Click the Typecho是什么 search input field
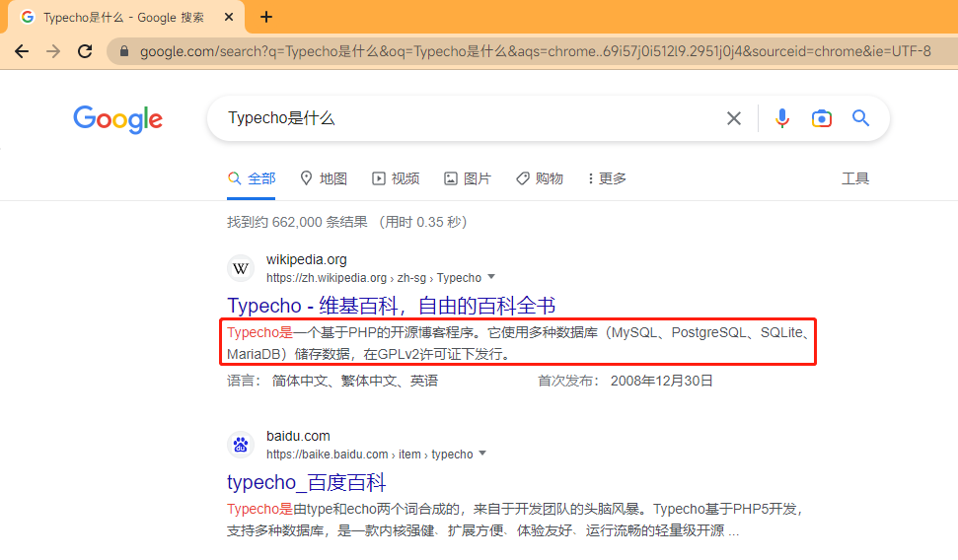The width and height of the screenshot is (958, 560). (x=464, y=118)
